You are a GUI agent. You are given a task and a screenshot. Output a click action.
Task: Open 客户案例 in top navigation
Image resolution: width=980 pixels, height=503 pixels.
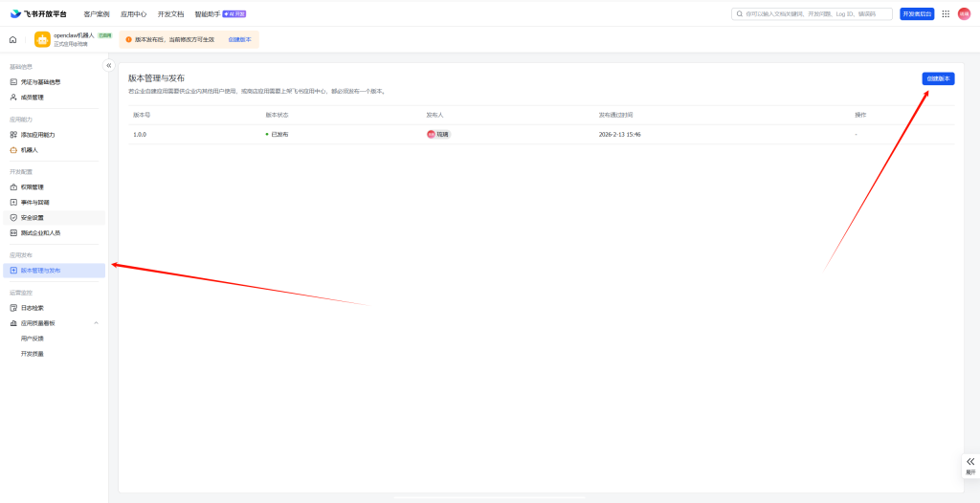(97, 13)
